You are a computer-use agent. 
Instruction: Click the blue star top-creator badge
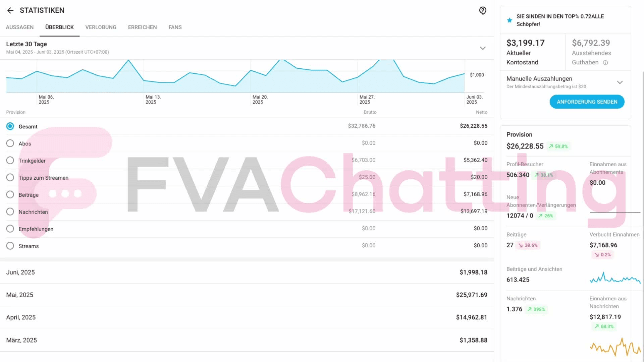point(509,20)
